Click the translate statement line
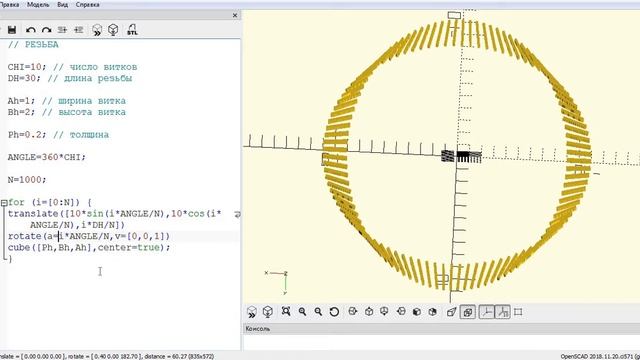Screen dimensions: 640x360 [x=115, y=219]
